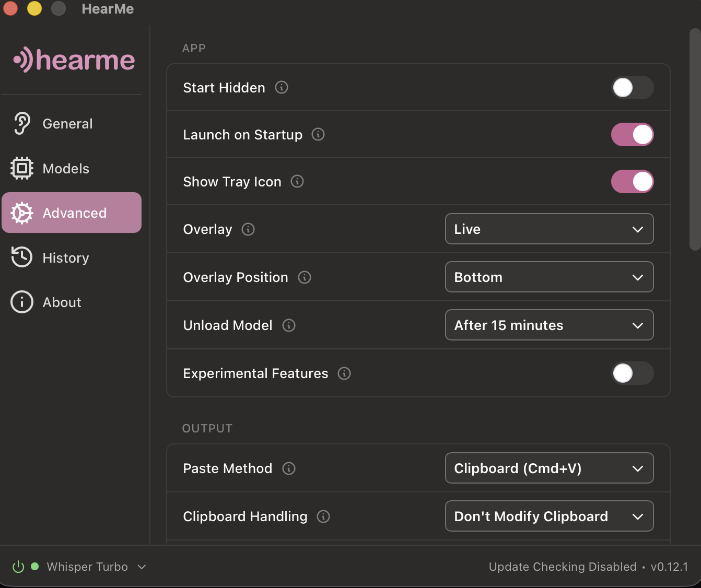This screenshot has width=701, height=588.
Task: Expand the Whisper Turbo model chevron
Action: pyautogui.click(x=142, y=567)
